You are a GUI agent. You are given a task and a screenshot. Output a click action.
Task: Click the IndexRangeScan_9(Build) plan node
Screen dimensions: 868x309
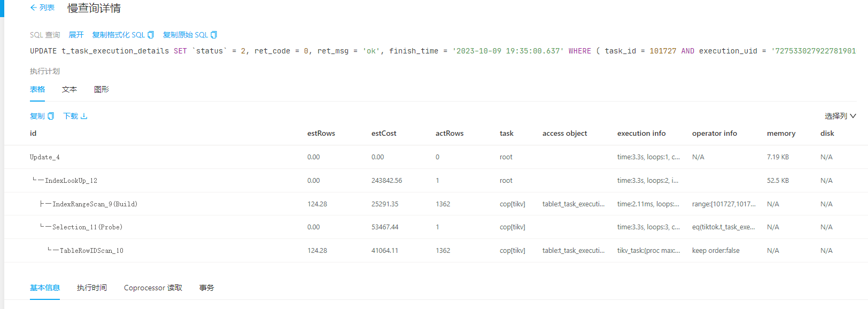pyautogui.click(x=95, y=204)
